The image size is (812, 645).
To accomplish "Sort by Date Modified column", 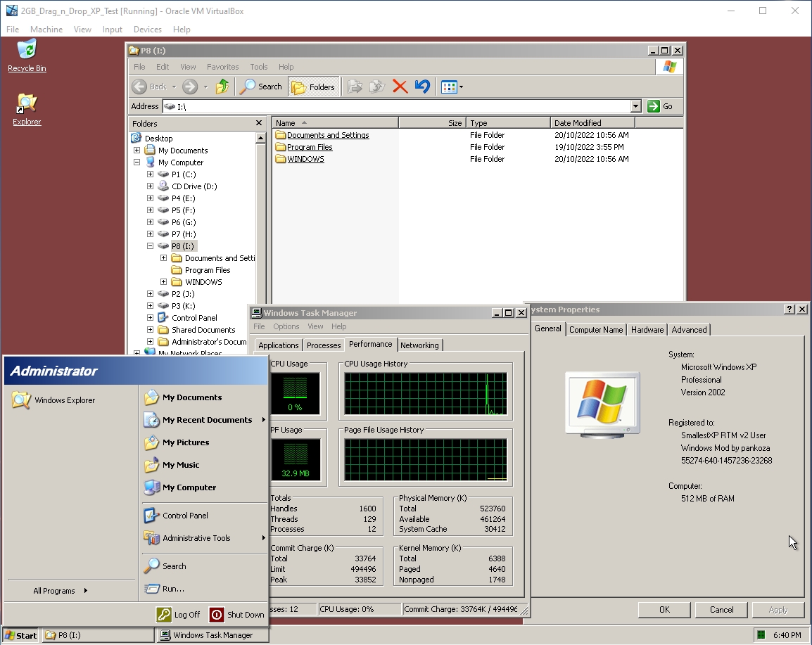I will point(592,122).
